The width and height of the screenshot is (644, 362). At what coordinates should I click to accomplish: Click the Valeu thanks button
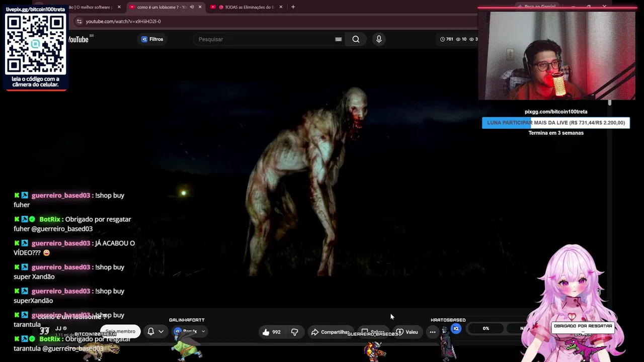[407, 332]
